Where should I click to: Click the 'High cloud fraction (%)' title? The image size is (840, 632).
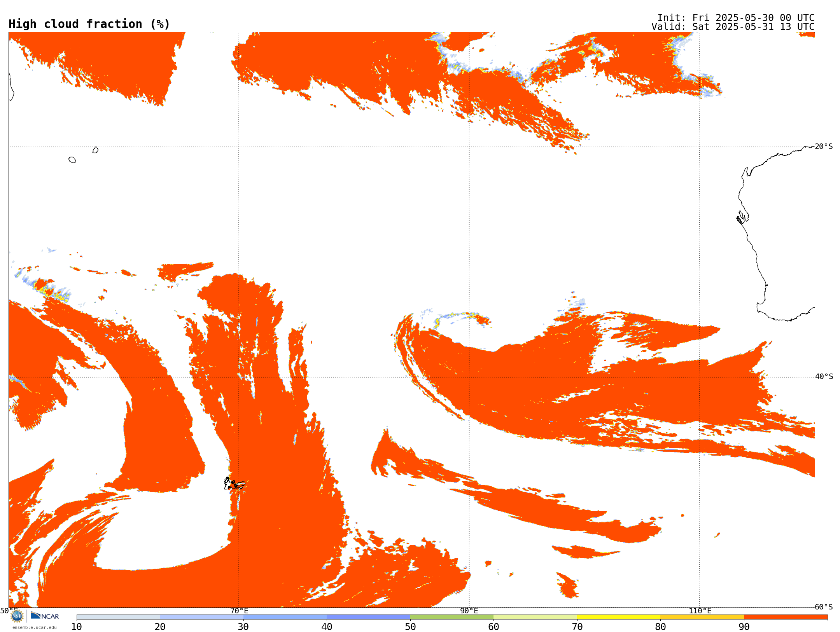[x=89, y=24]
